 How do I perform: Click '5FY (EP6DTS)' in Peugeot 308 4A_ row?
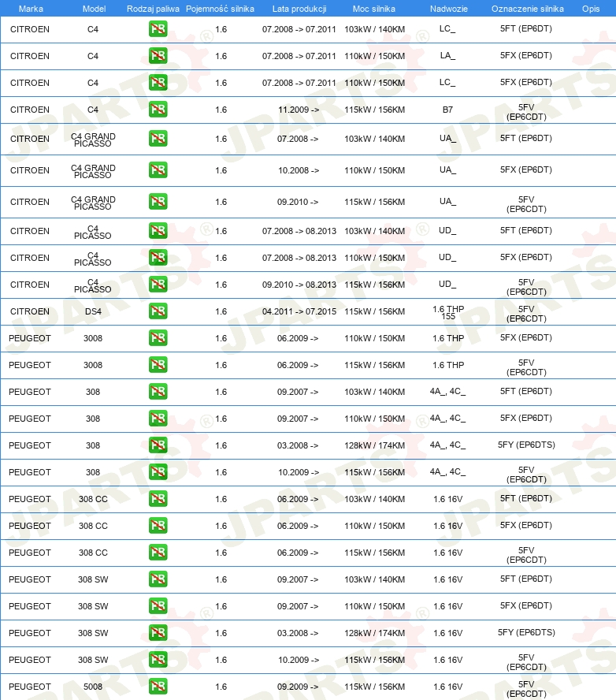tap(526, 445)
